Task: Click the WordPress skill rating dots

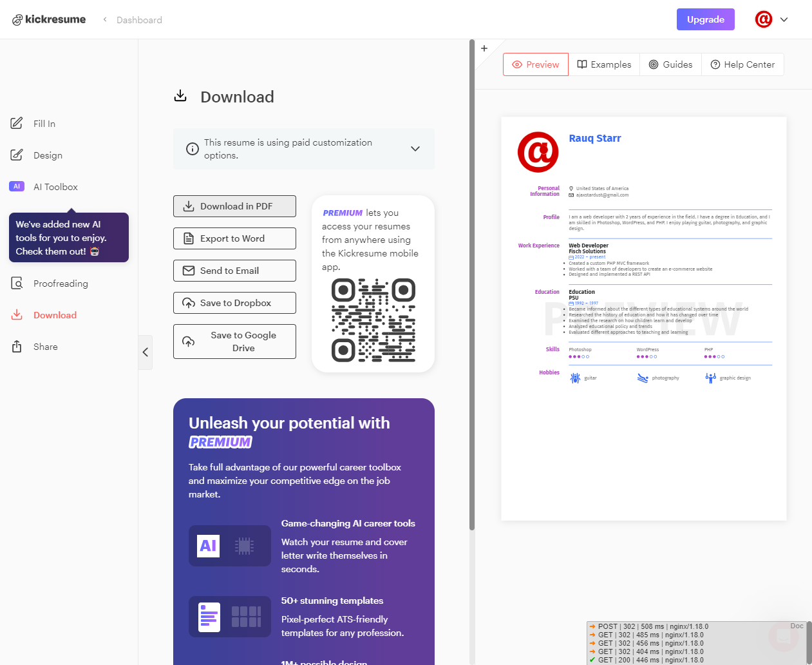Action: point(647,356)
